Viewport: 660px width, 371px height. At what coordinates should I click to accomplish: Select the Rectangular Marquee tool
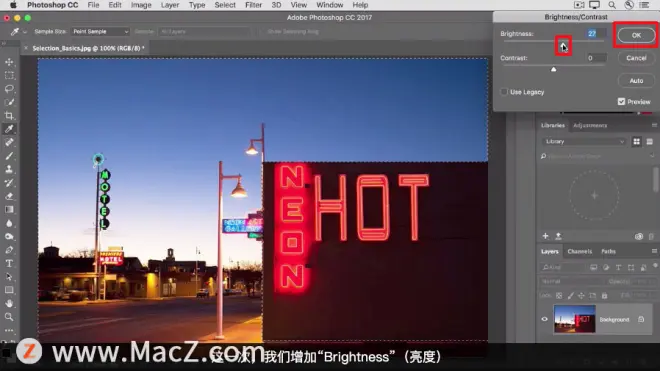pos(9,76)
